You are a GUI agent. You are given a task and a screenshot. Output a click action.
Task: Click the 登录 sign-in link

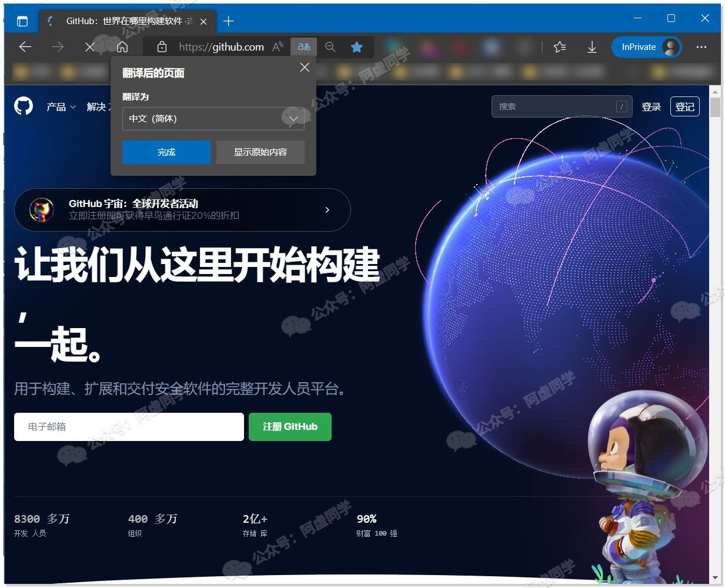(652, 107)
